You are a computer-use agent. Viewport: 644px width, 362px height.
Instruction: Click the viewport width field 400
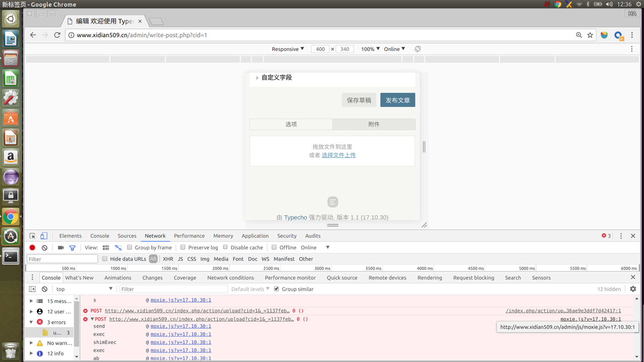(320, 49)
